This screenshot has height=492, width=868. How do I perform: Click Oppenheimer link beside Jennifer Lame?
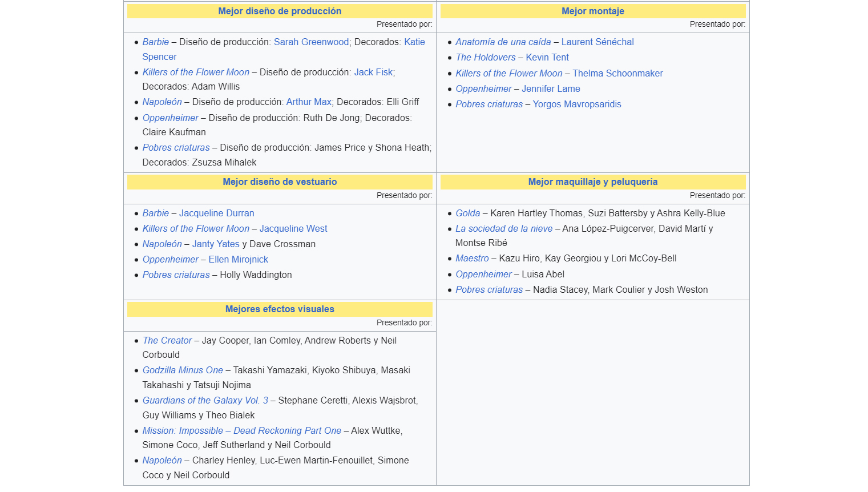coord(484,88)
